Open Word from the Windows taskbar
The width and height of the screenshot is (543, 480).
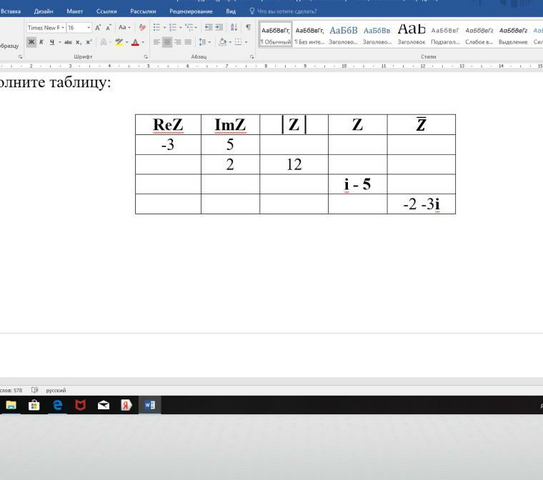(x=150, y=405)
